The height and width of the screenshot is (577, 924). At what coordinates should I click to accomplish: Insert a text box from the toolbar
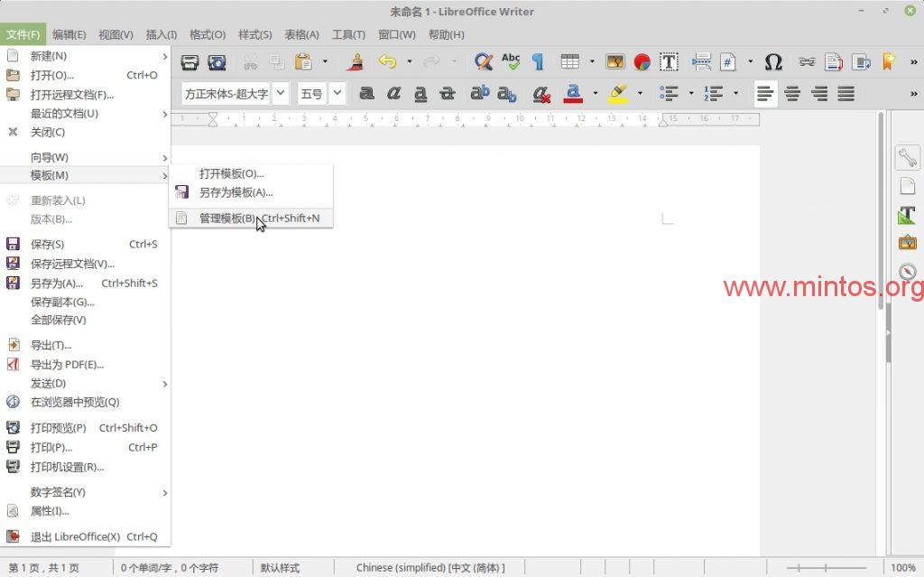669,62
